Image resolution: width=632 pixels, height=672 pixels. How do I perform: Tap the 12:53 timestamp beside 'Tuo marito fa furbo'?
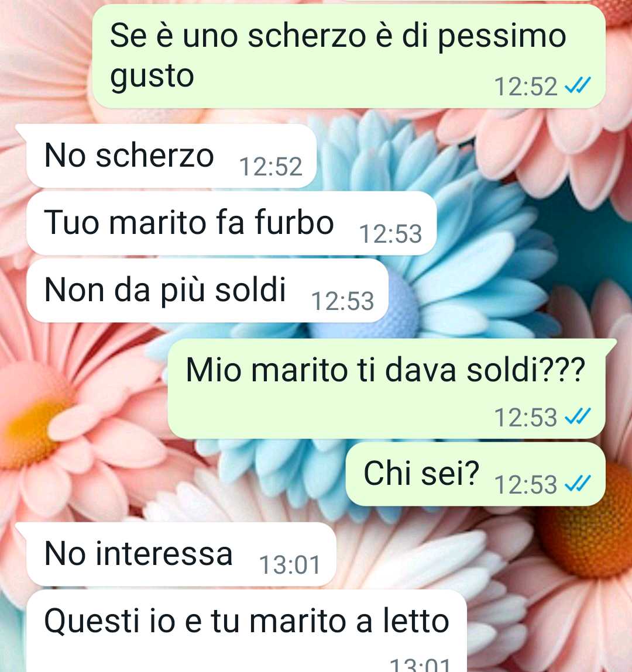390,233
